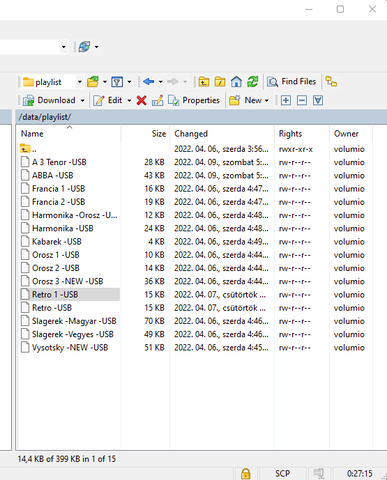
Task: Expand the New dropdown arrow
Action: (267, 100)
